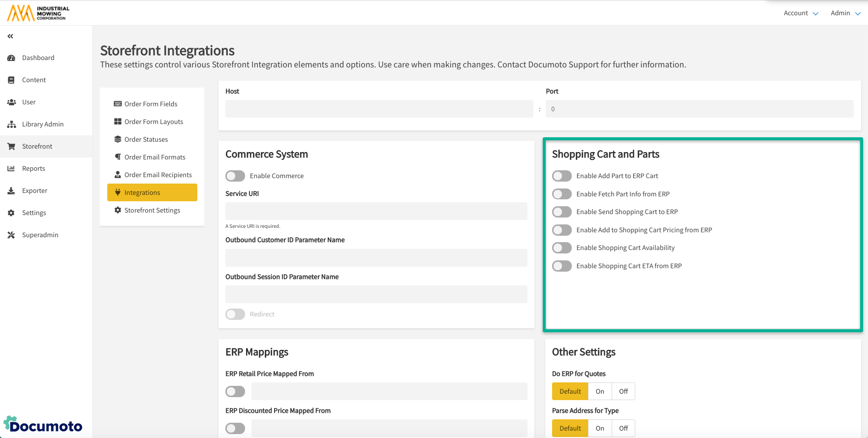Click the Superadmin tools icon

pyautogui.click(x=11, y=235)
